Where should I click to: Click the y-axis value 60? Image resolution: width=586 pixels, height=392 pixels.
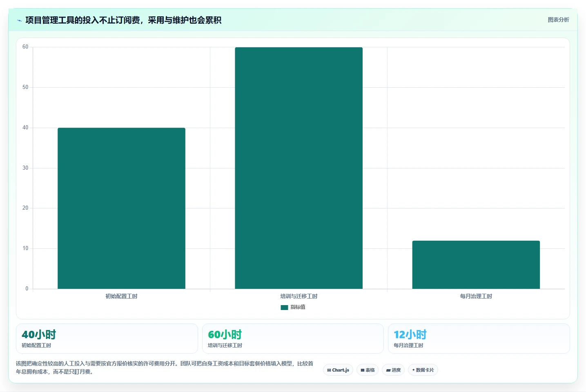(25, 47)
